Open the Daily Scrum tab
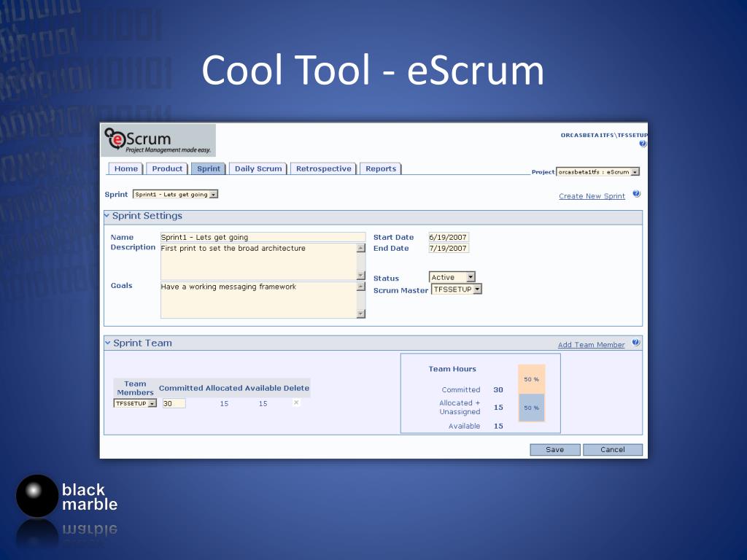 [x=258, y=168]
